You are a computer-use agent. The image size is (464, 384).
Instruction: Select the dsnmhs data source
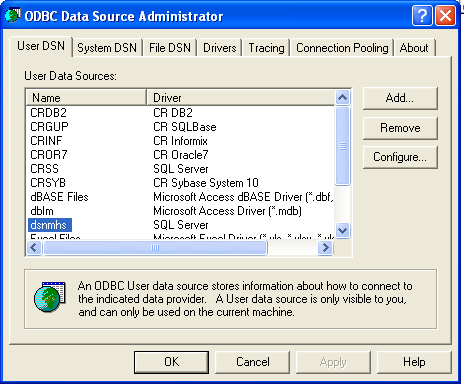coord(50,225)
